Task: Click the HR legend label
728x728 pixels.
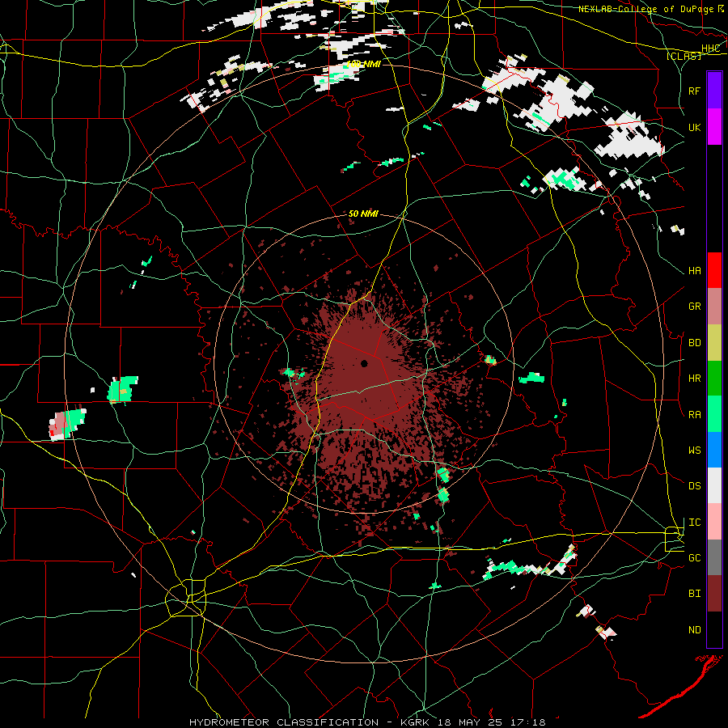Action: 695,379
